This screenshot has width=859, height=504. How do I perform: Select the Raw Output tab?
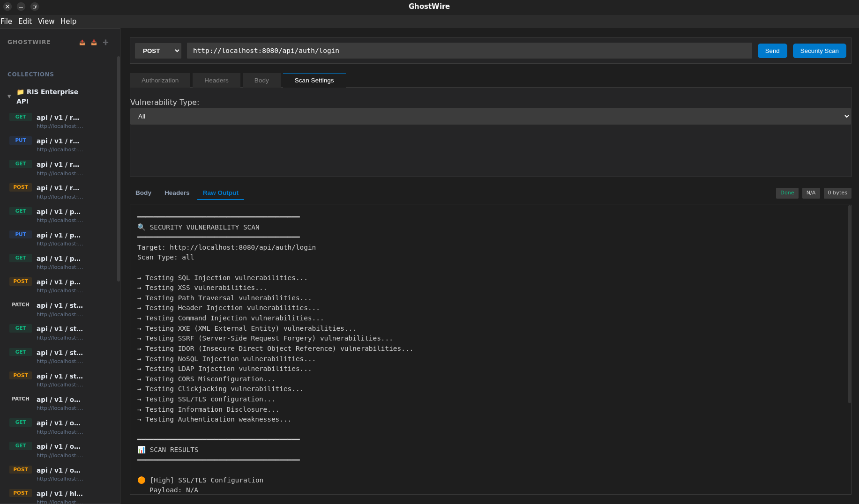tap(221, 193)
